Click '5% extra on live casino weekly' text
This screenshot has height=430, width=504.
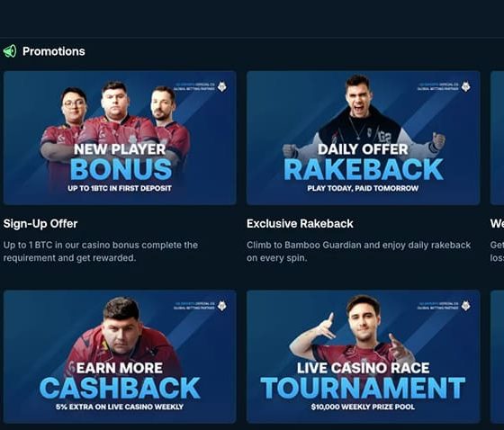[x=120, y=407]
